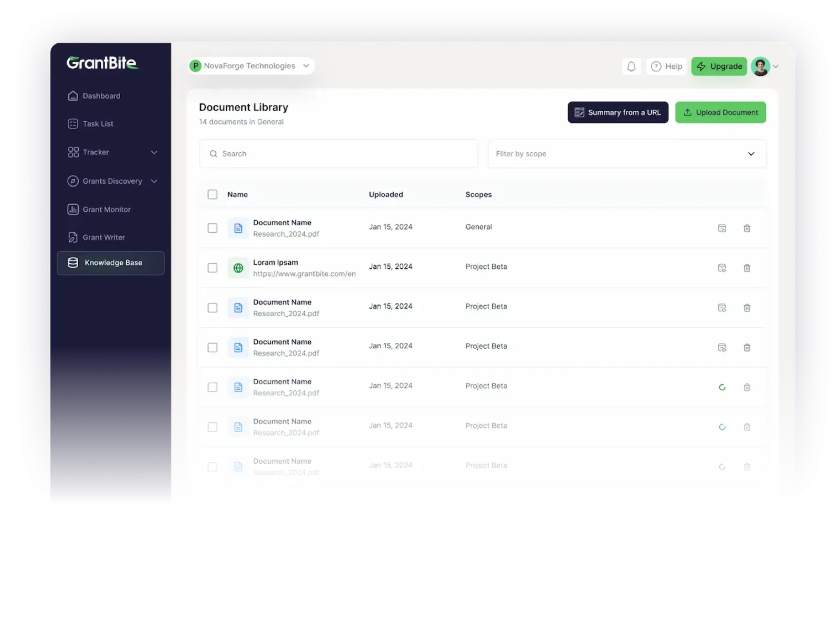Toggle the select-all checkbox in the header
840x627 pixels.
click(x=212, y=194)
